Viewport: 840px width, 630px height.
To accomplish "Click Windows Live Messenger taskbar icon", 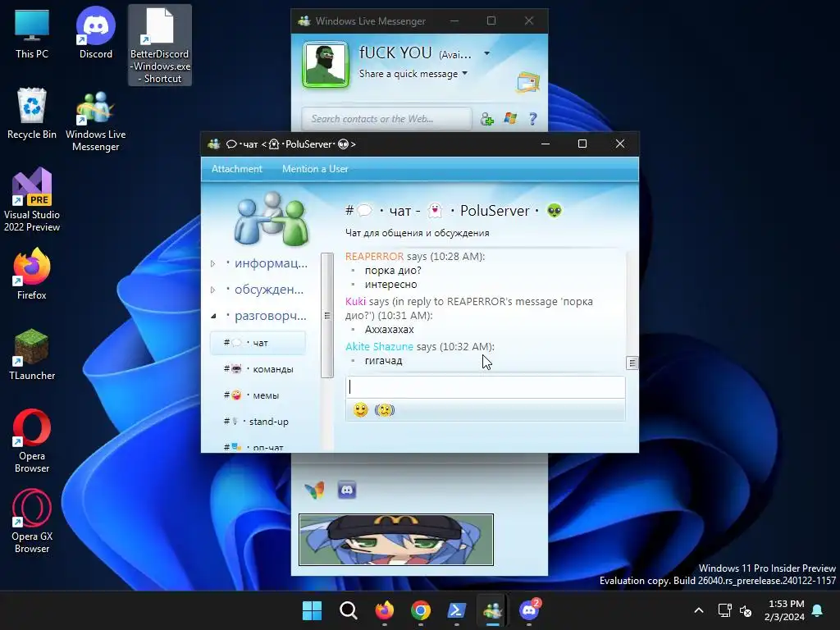I will [x=493, y=610].
